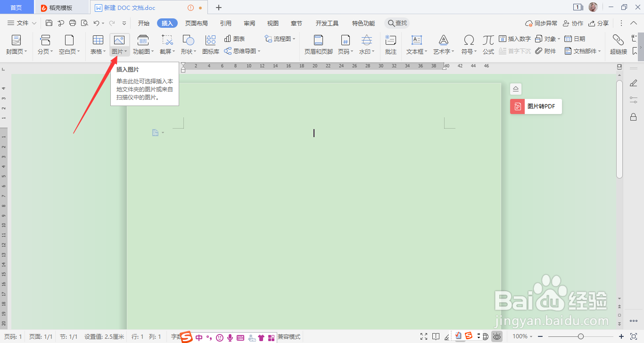The width and height of the screenshot is (644, 343).
Task: Click Insert Number (插入数字)
Action: click(515, 39)
